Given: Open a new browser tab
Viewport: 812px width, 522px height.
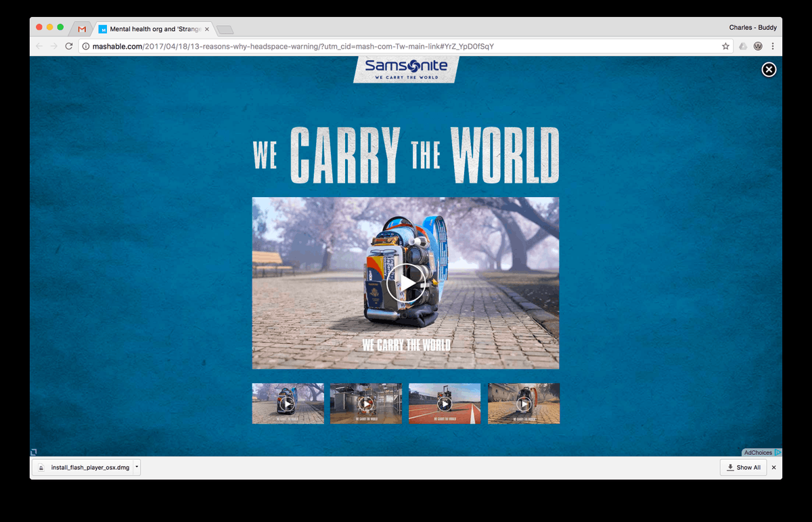Looking at the screenshot, I should [225, 29].
